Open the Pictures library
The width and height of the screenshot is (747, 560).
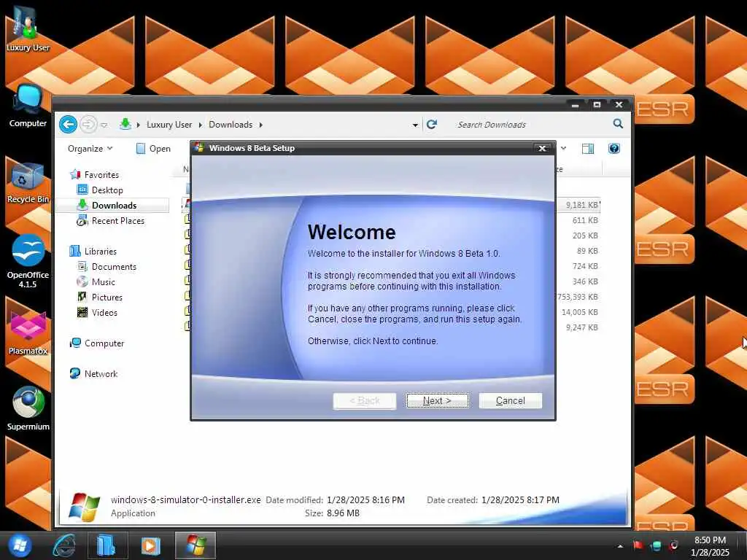(100, 297)
